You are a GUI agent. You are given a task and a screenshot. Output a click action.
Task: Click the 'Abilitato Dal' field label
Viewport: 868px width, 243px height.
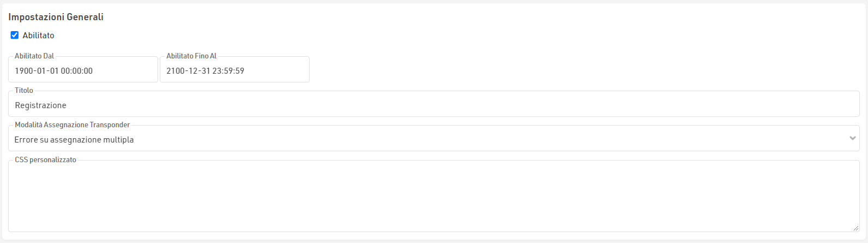[x=34, y=56]
